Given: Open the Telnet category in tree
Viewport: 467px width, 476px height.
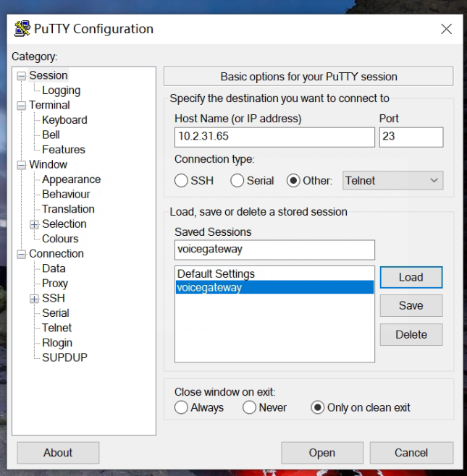Looking at the screenshot, I should click(x=56, y=328).
